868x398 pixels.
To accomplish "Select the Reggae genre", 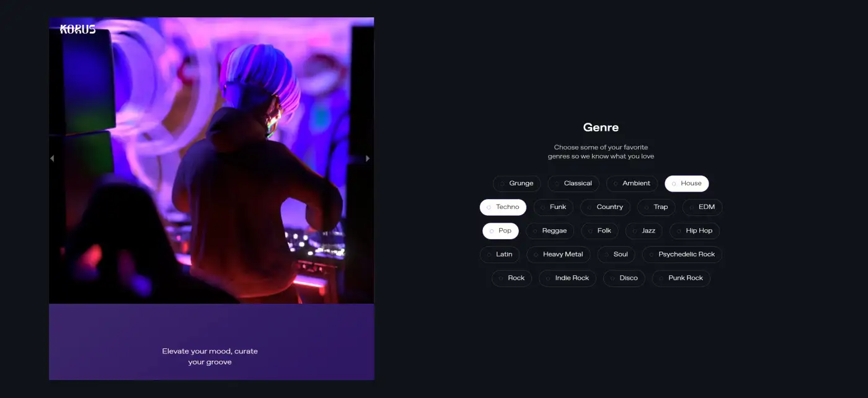I will pyautogui.click(x=549, y=231).
